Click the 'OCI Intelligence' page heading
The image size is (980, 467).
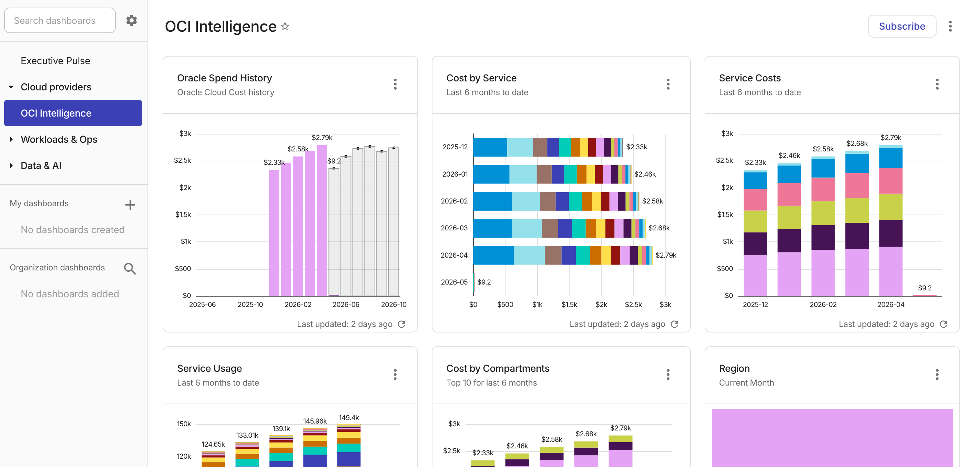(221, 26)
